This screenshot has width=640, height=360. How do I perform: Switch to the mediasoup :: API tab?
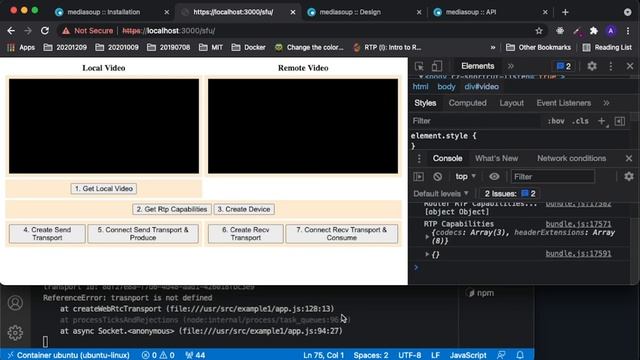(x=471, y=12)
